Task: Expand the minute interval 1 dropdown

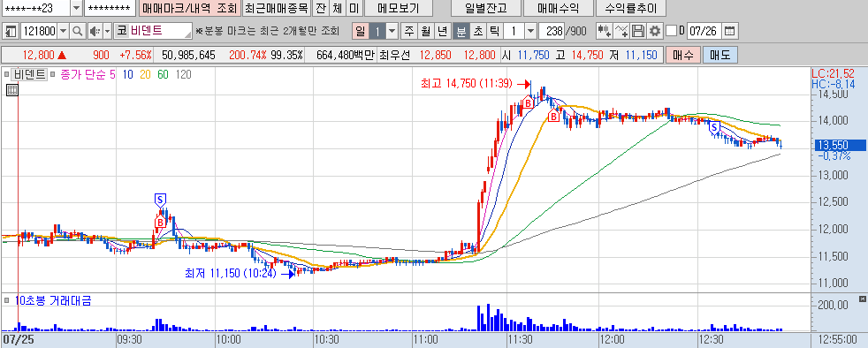Action: [530, 31]
